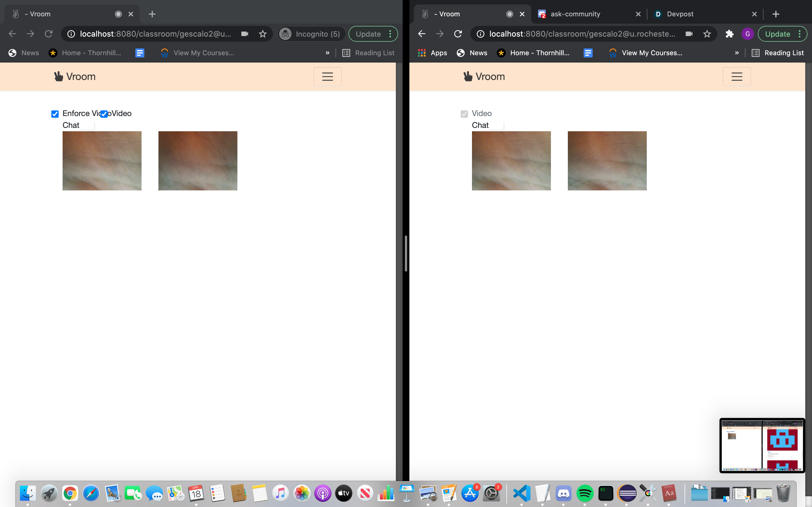Expand Vroom hamburger menu in left window
Image resolution: width=812 pixels, height=507 pixels.
click(x=328, y=76)
